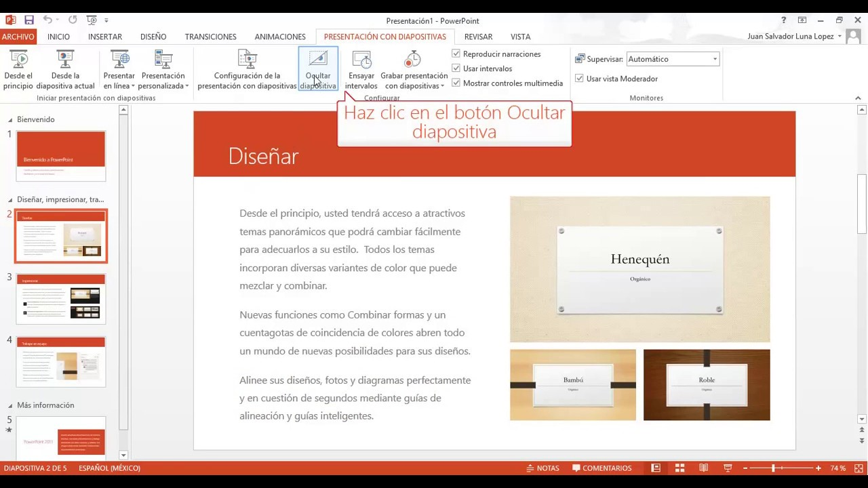Switch to the TRANSICIONES tab

tap(211, 37)
